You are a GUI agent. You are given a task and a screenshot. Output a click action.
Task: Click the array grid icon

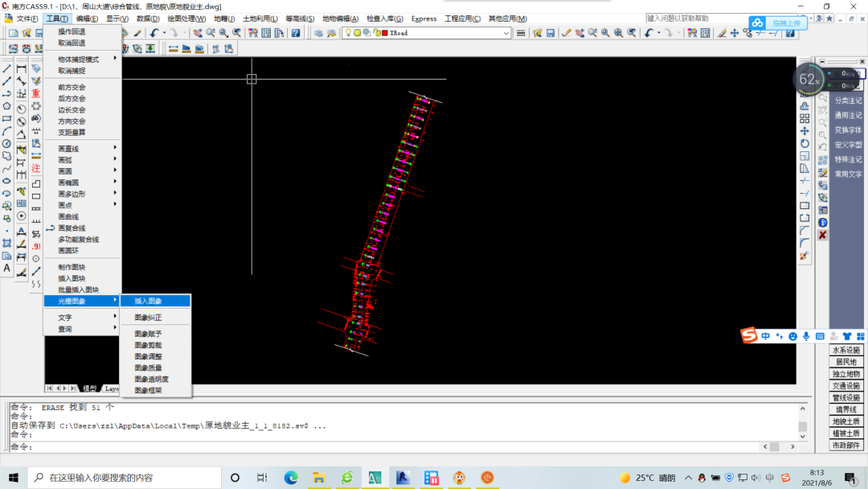click(x=805, y=118)
